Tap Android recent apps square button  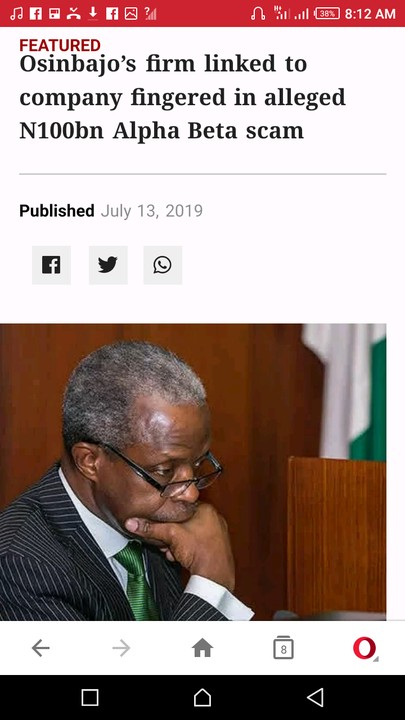coord(90,697)
